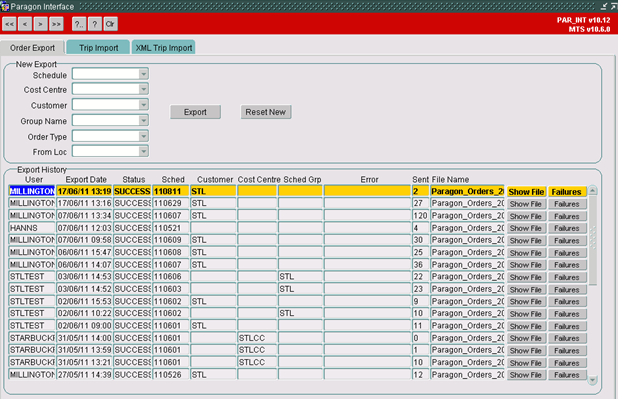This screenshot has width=618, height=399.
Task: Click Failures for the HANNS row
Action: pyautogui.click(x=566, y=228)
